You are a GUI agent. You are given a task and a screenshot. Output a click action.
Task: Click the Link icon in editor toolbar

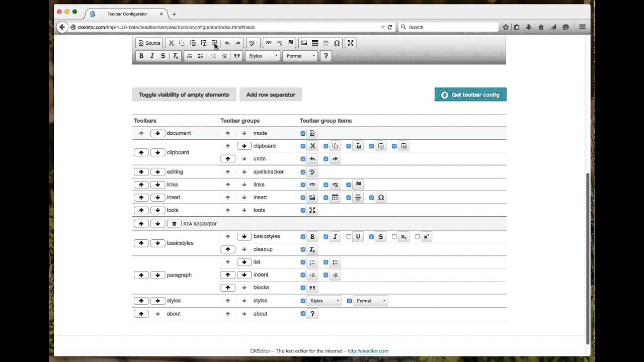point(269,43)
